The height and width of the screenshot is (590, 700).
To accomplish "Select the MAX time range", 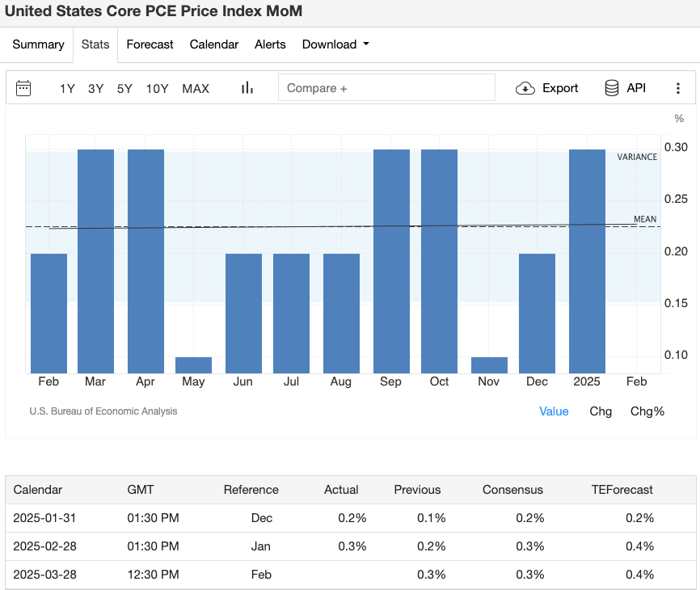I will click(x=196, y=89).
